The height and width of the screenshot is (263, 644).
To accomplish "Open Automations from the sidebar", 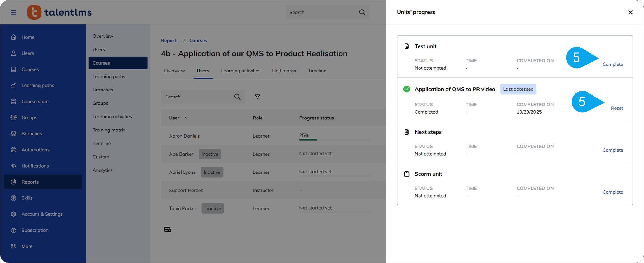I will [x=35, y=150].
